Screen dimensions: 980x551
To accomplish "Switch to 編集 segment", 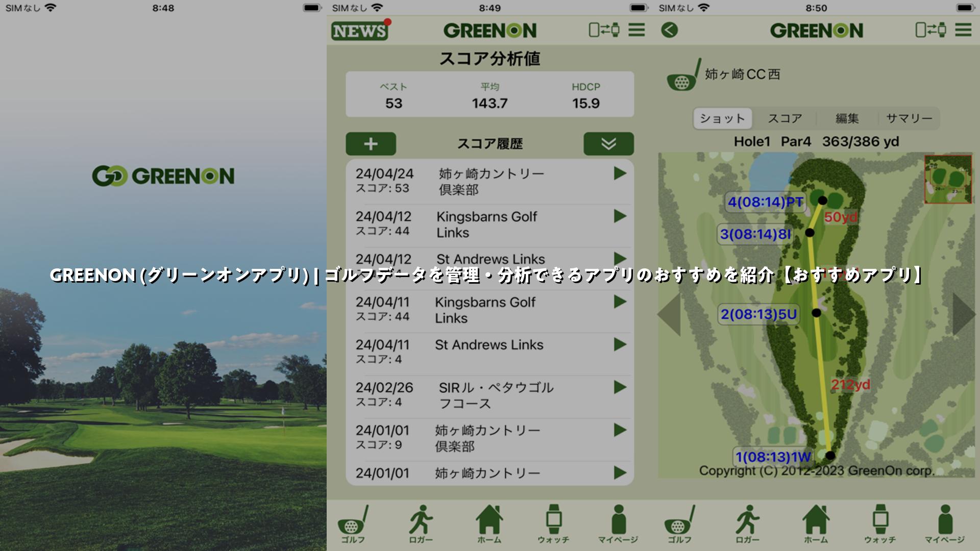I will tap(847, 118).
